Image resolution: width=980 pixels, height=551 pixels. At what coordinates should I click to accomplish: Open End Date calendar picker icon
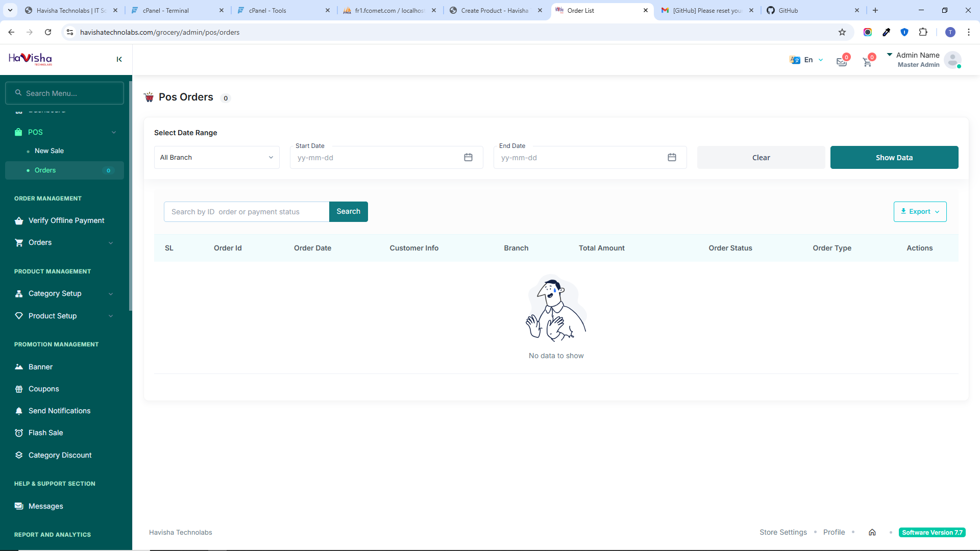pos(672,157)
